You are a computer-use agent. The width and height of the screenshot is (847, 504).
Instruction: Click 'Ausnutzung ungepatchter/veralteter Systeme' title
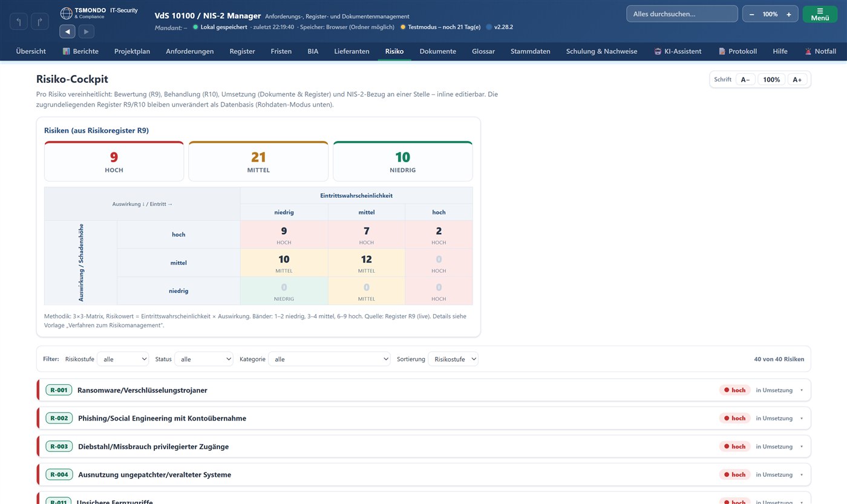pos(154,474)
